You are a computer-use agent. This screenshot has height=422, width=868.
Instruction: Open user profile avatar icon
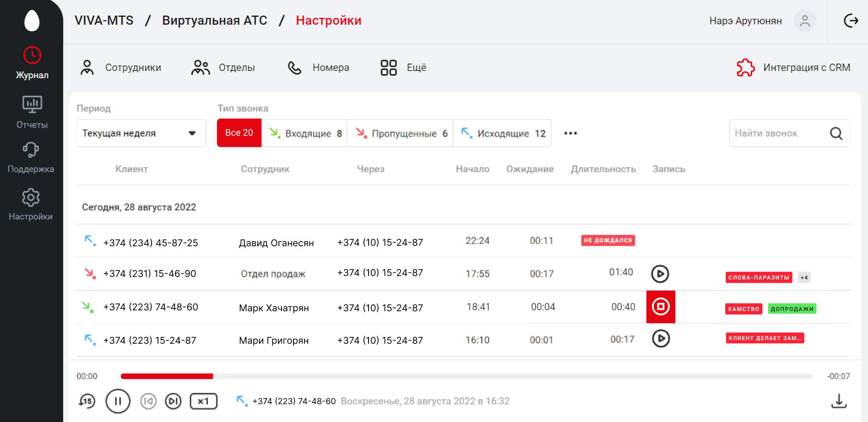[805, 21]
